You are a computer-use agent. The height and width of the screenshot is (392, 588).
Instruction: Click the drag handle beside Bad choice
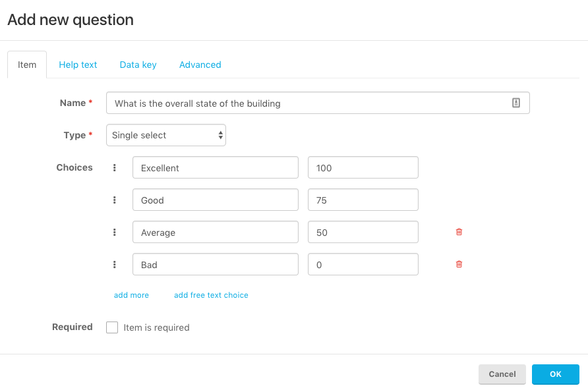pyautogui.click(x=115, y=264)
